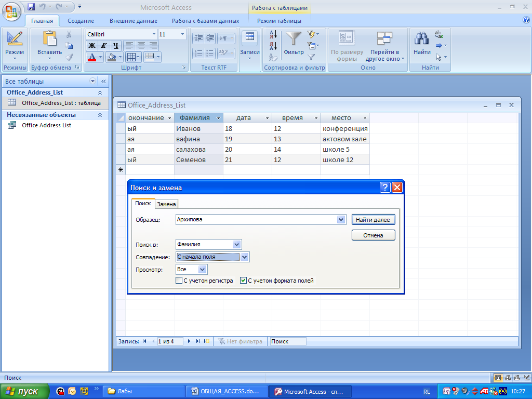
Task: Switch to datasheet view in status bar
Action: point(498,378)
